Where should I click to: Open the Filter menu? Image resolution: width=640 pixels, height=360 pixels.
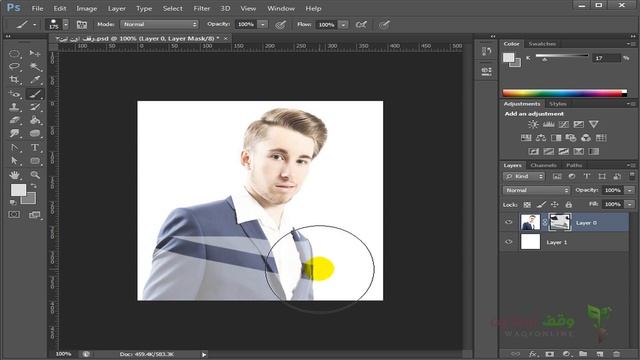coord(202,8)
